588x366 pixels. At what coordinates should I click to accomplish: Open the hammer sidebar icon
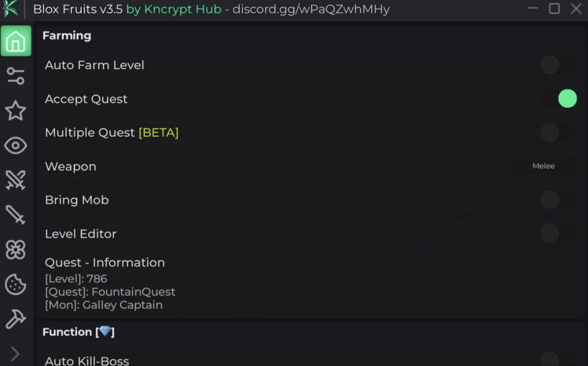point(16,319)
